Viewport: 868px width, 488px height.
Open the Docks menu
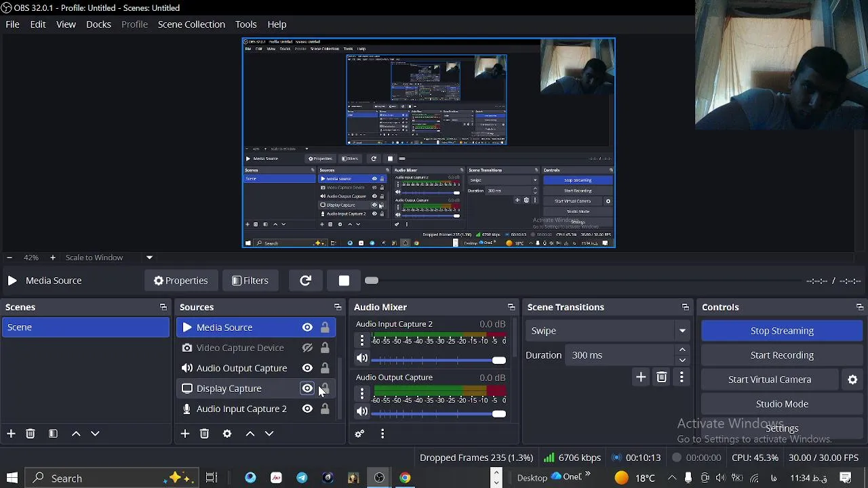pyautogui.click(x=98, y=24)
